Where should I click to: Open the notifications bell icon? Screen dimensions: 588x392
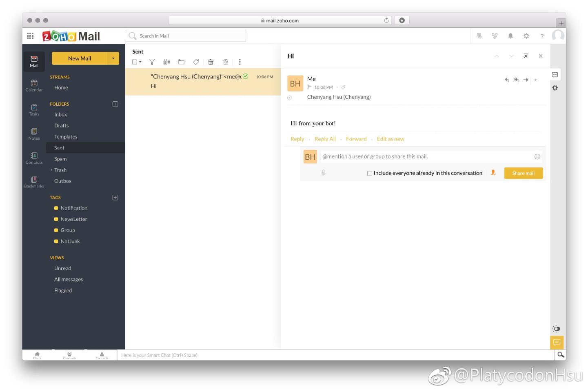click(510, 36)
